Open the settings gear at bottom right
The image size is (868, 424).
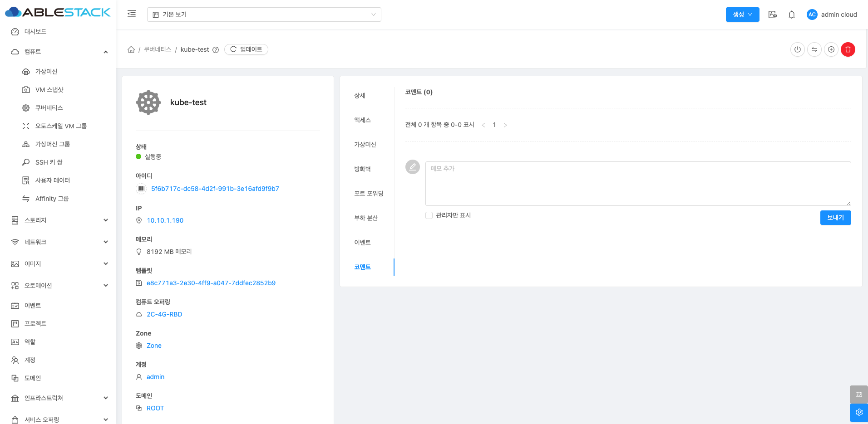858,412
